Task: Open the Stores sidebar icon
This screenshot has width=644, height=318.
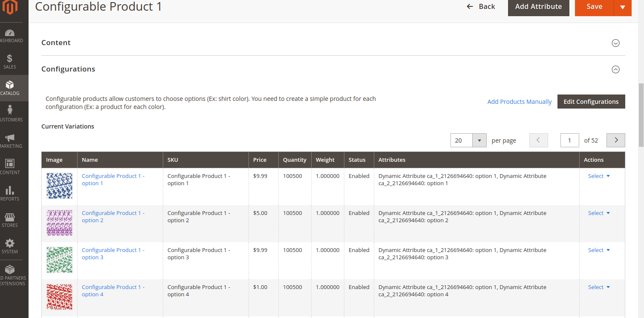Action: (10, 219)
